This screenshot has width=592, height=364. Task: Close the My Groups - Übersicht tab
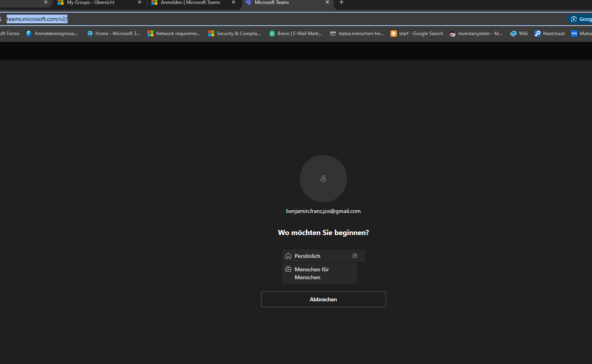coord(140,2)
